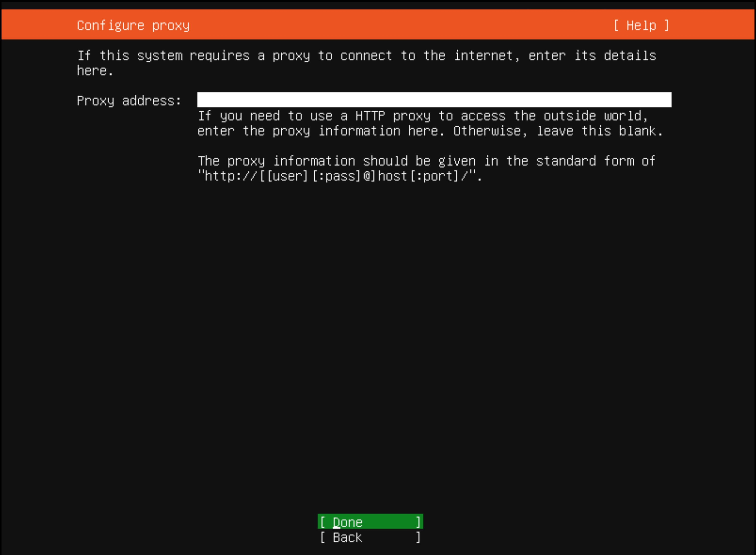Select the Proxy address input field

tap(434, 100)
